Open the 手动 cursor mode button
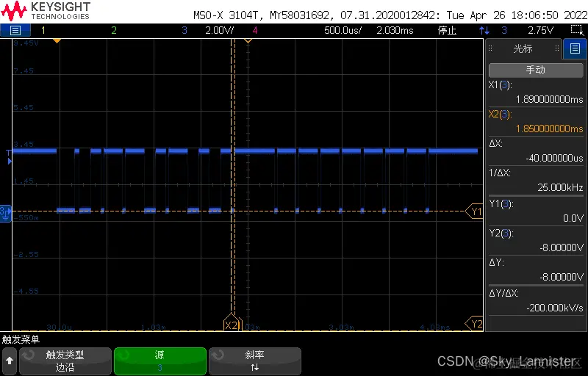The width and height of the screenshot is (588, 376). pyautogui.click(x=536, y=70)
